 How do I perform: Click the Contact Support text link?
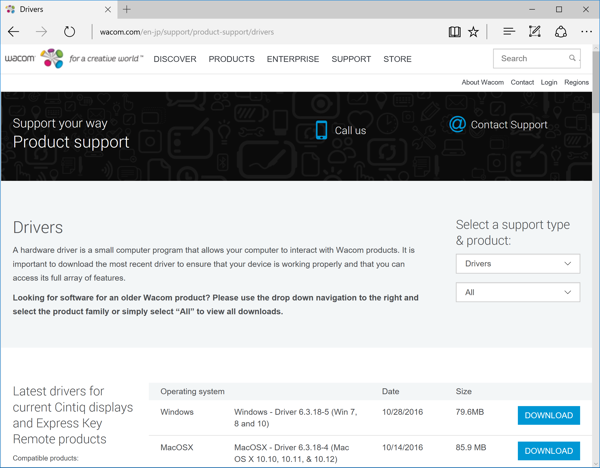[x=509, y=125]
